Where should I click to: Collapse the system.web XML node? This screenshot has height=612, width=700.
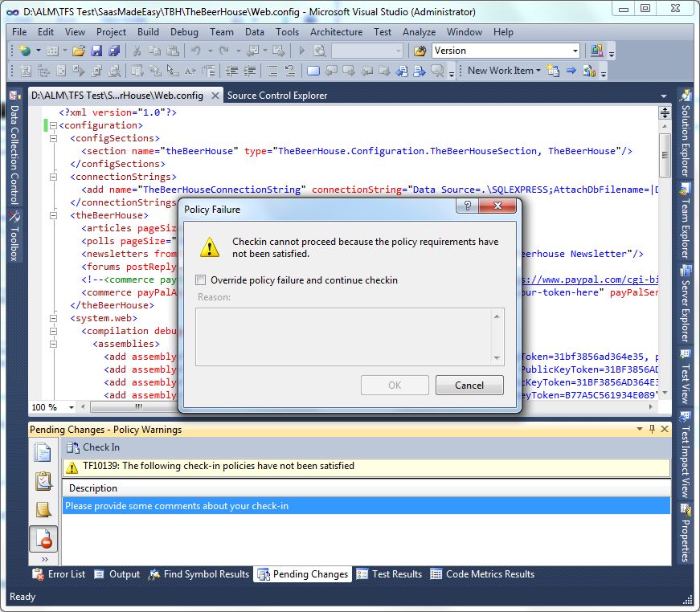coord(54,318)
